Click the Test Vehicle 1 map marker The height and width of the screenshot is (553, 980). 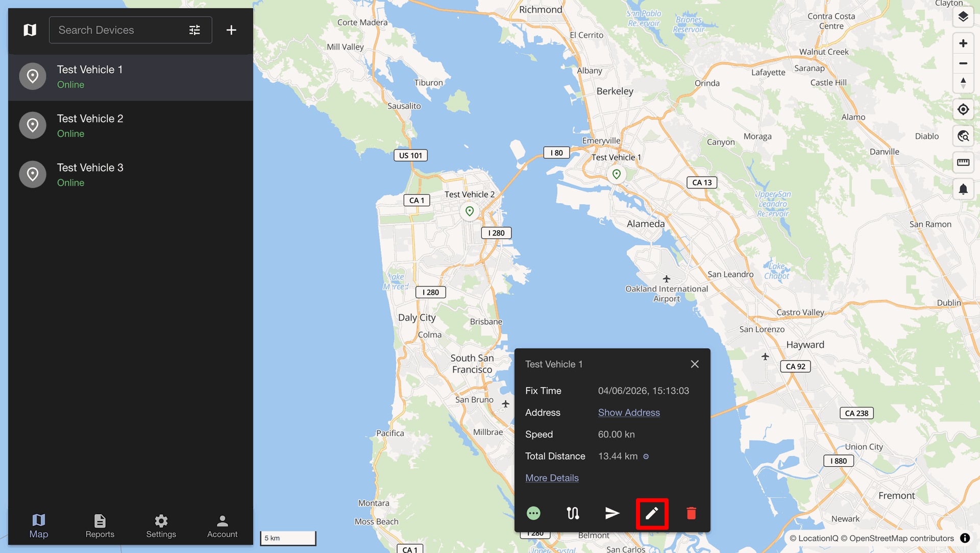coord(617,174)
